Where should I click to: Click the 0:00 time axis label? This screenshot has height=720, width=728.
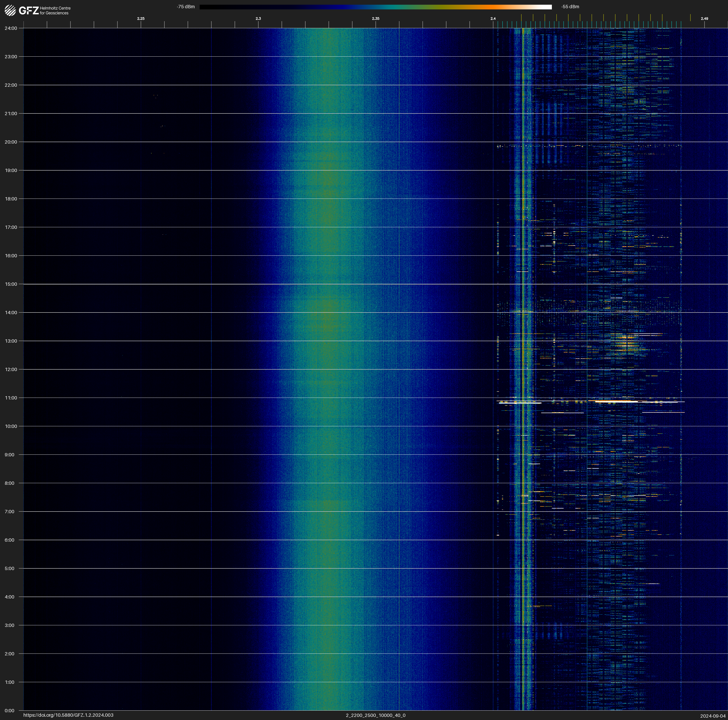tap(10, 711)
